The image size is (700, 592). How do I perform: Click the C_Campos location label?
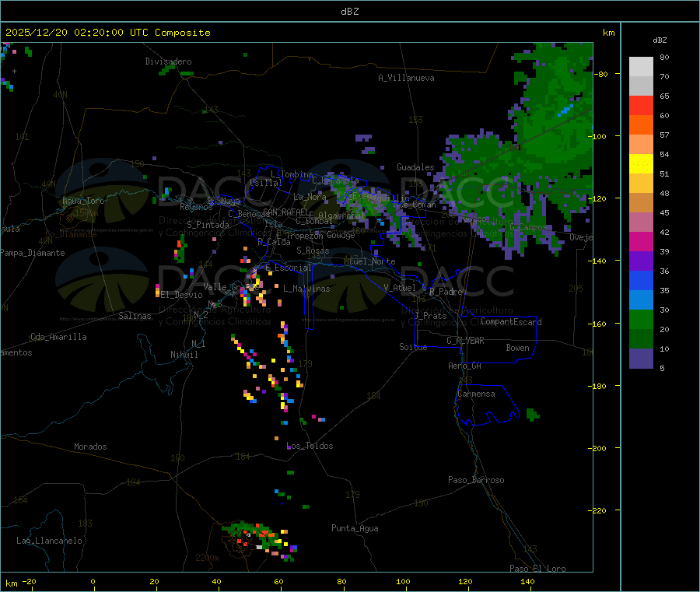tap(528, 227)
